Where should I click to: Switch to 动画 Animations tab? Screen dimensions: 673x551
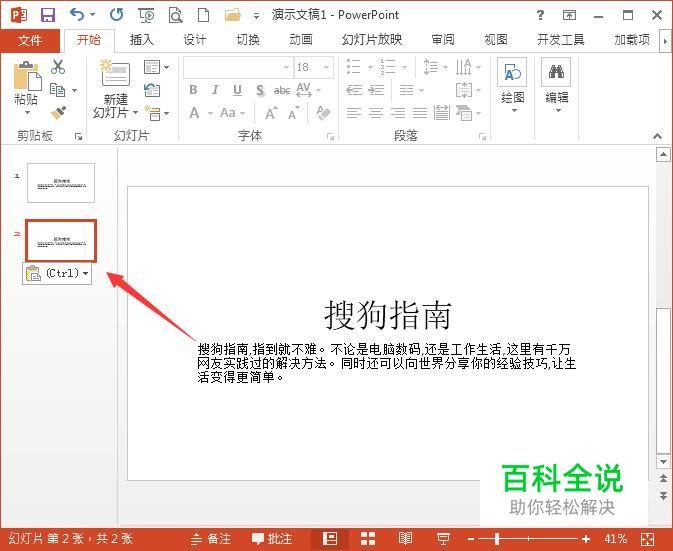[301, 40]
